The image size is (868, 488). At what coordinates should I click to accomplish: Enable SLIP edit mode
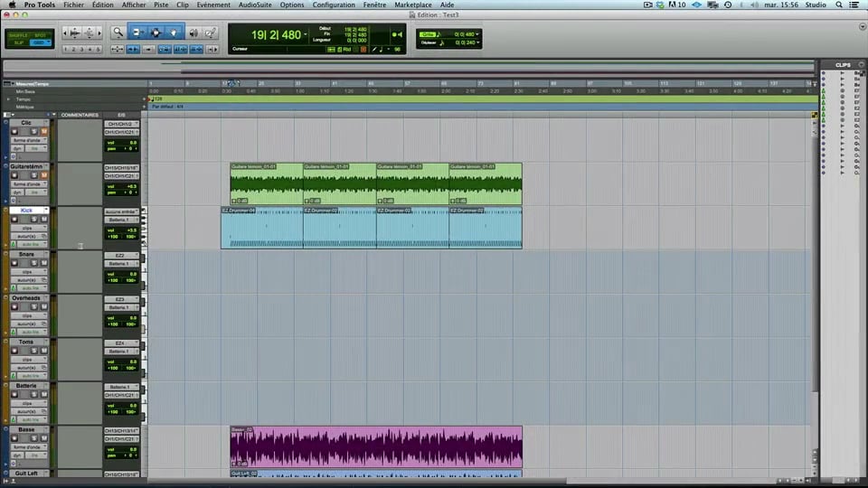click(19, 42)
